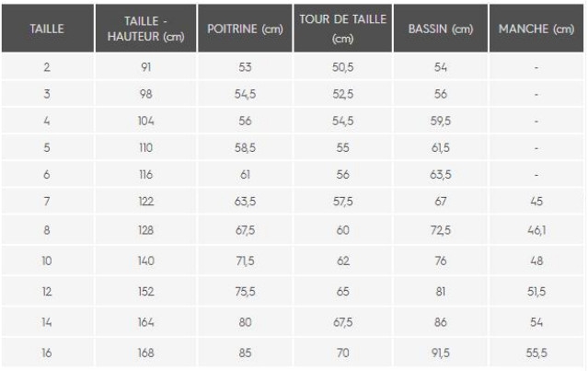
Task: Click size 16 in the TAILLE column
Action: click(47, 353)
